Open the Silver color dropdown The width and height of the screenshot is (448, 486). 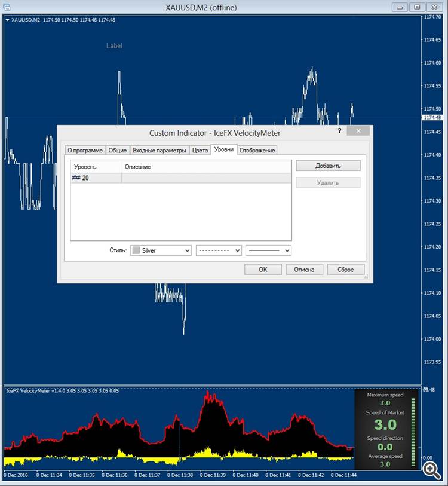click(x=161, y=250)
